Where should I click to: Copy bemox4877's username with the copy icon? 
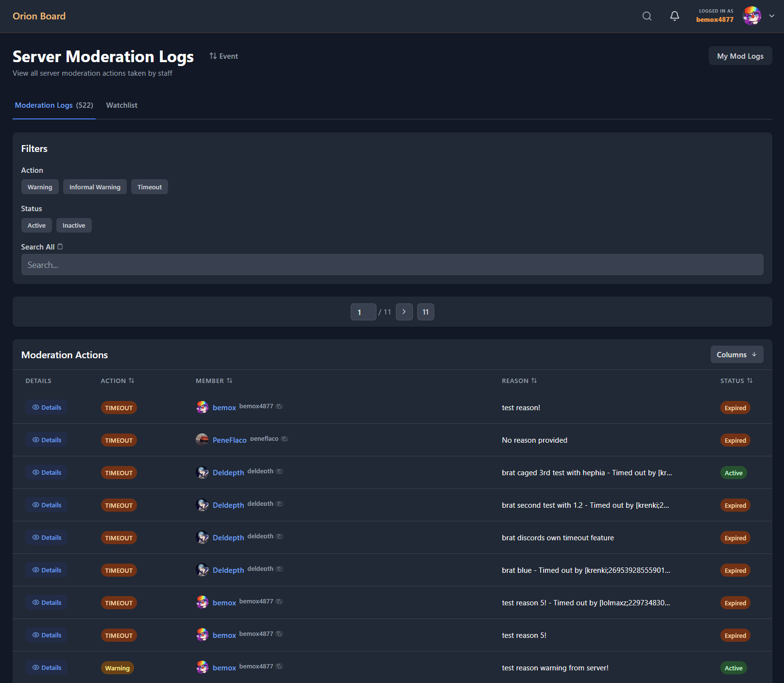pos(279,406)
